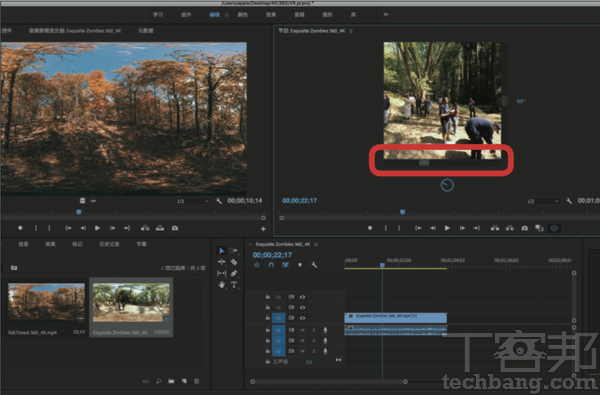Toggle insert sequences as nests button
Image resolution: width=600 pixels, height=395 pixels.
pos(257,265)
